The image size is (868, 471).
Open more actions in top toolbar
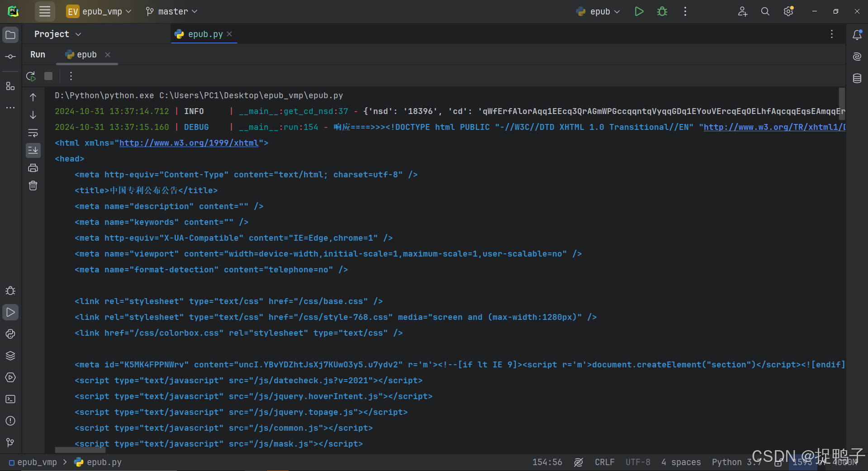click(x=685, y=11)
